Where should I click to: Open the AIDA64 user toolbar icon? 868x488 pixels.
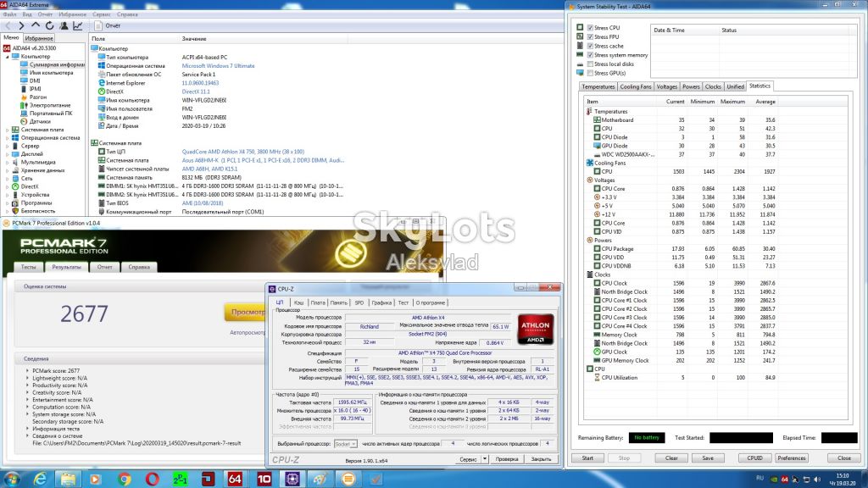tap(64, 25)
